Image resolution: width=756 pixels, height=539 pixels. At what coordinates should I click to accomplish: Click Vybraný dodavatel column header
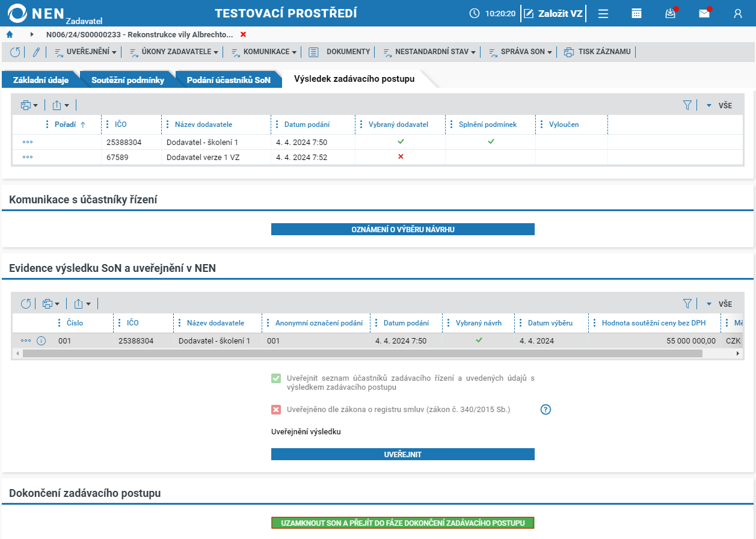[x=398, y=125]
